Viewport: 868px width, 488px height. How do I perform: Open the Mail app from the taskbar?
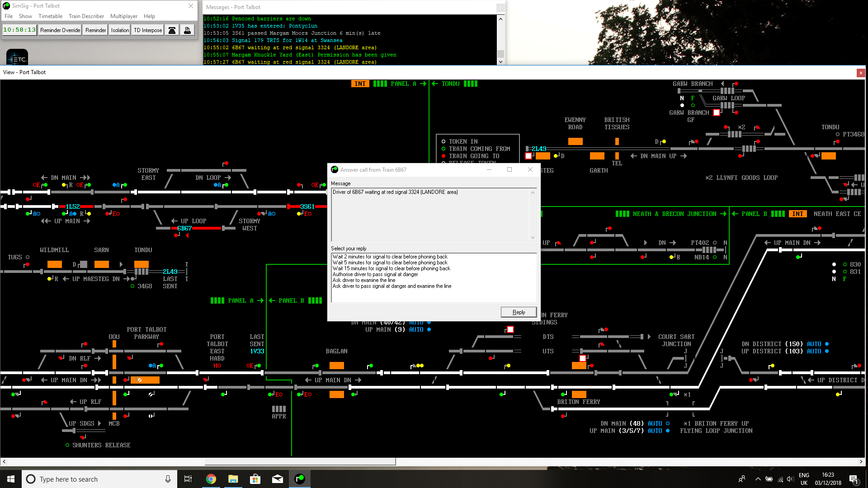[278, 479]
